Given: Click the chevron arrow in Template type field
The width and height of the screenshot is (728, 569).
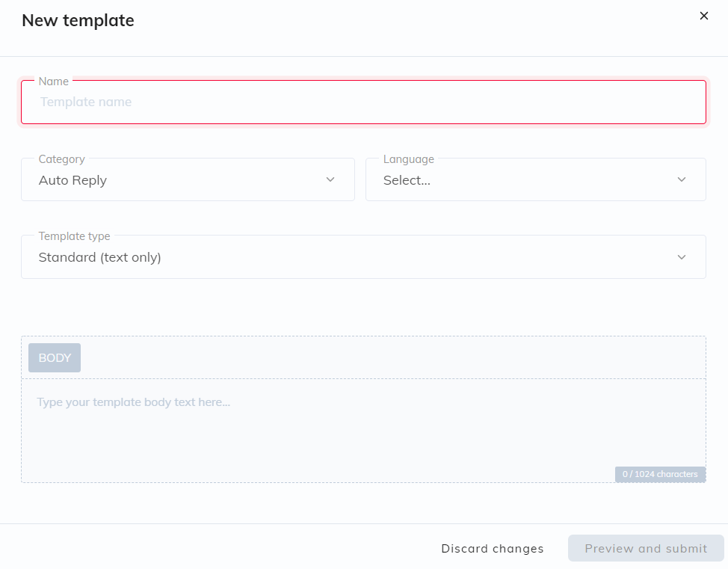Looking at the screenshot, I should (x=682, y=257).
